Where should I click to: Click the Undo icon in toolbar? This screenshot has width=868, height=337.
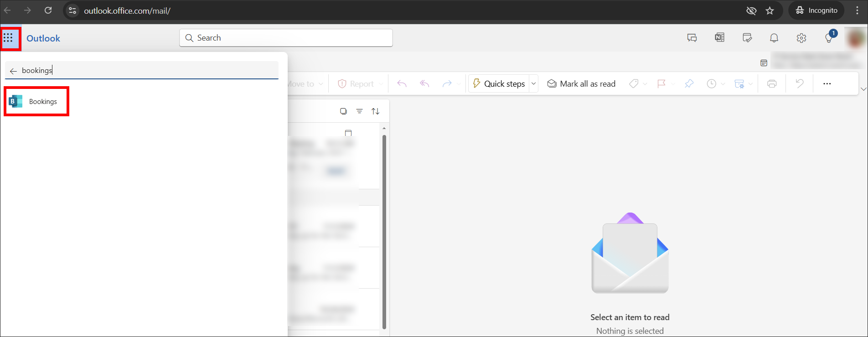tap(799, 84)
